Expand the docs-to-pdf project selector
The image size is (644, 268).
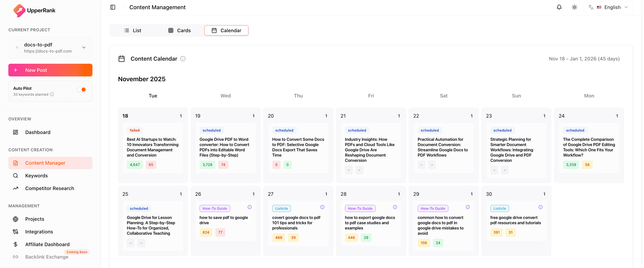tap(50, 48)
